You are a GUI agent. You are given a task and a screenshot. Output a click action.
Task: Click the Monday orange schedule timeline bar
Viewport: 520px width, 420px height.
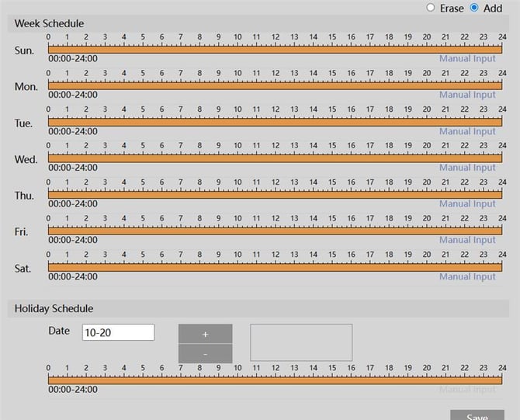click(x=276, y=85)
